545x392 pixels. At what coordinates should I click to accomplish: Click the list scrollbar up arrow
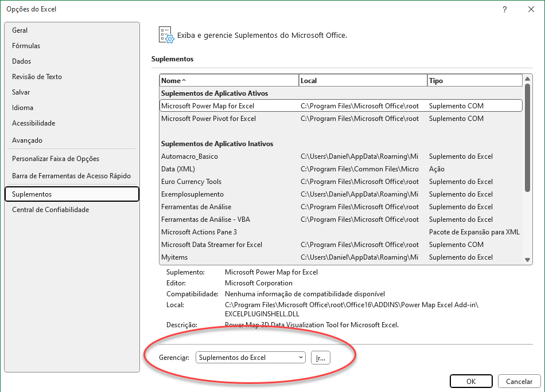pyautogui.click(x=527, y=79)
